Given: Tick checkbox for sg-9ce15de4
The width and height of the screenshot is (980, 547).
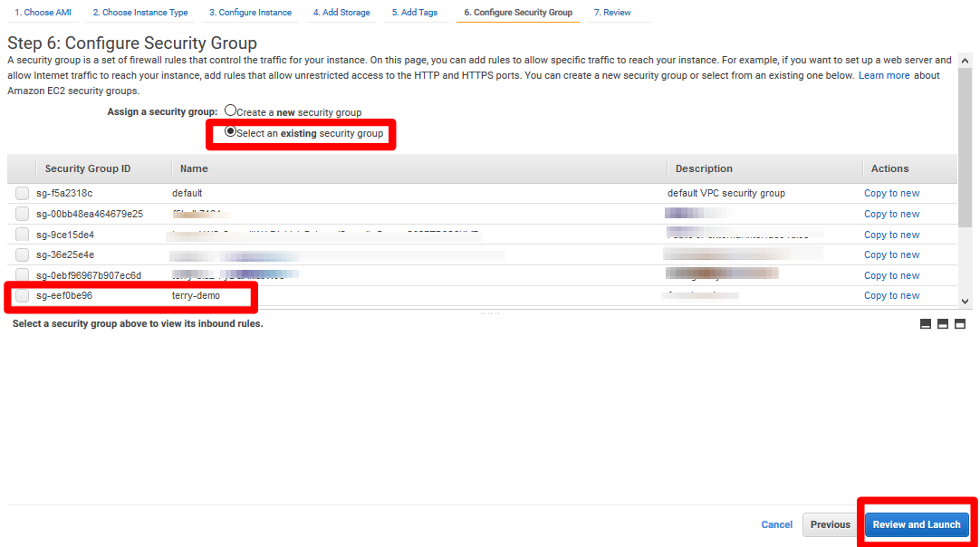Looking at the screenshot, I should [x=22, y=235].
